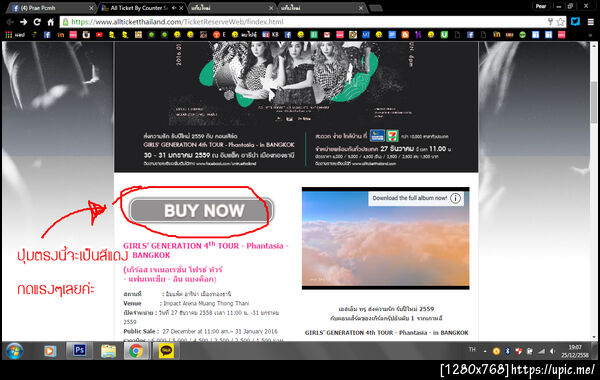Go back with the browser back arrow
Image resolution: width=600 pixels, height=380 pixels.
tap(10, 22)
